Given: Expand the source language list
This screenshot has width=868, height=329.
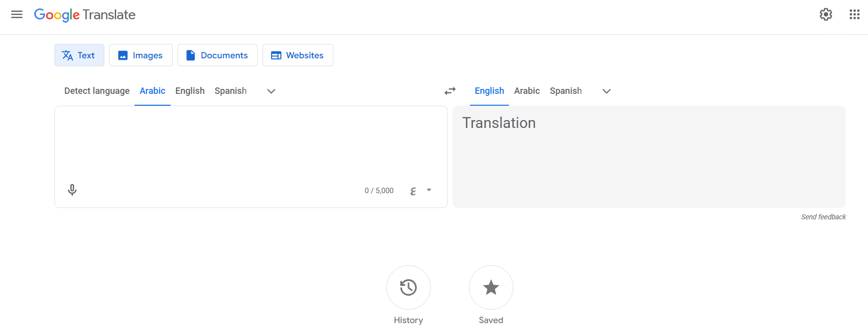Looking at the screenshot, I should click(271, 91).
